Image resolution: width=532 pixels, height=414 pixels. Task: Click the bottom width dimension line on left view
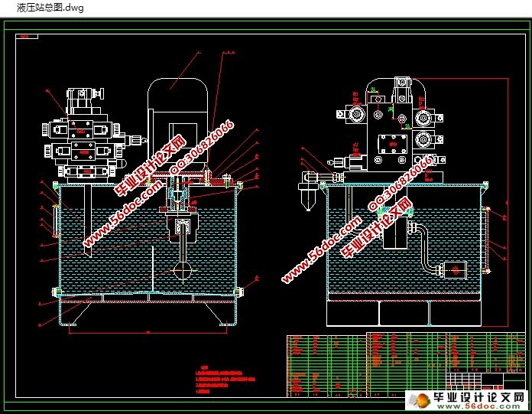pos(148,332)
